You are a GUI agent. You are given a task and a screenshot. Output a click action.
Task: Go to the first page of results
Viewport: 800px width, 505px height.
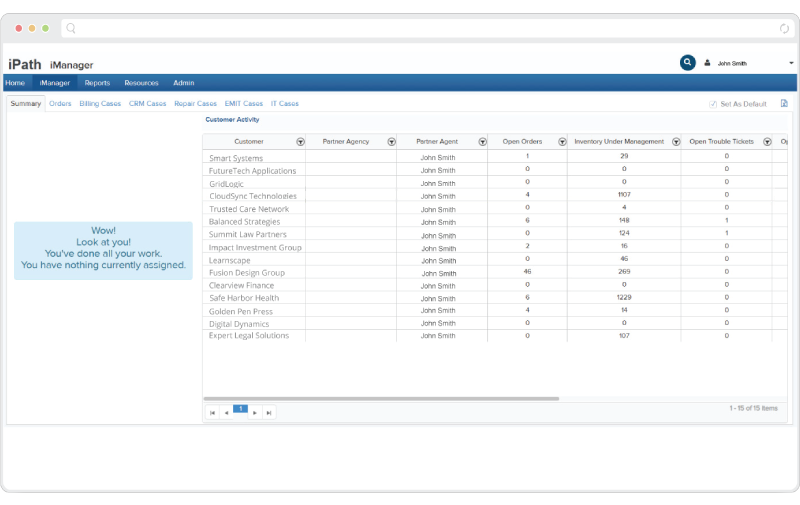point(212,412)
